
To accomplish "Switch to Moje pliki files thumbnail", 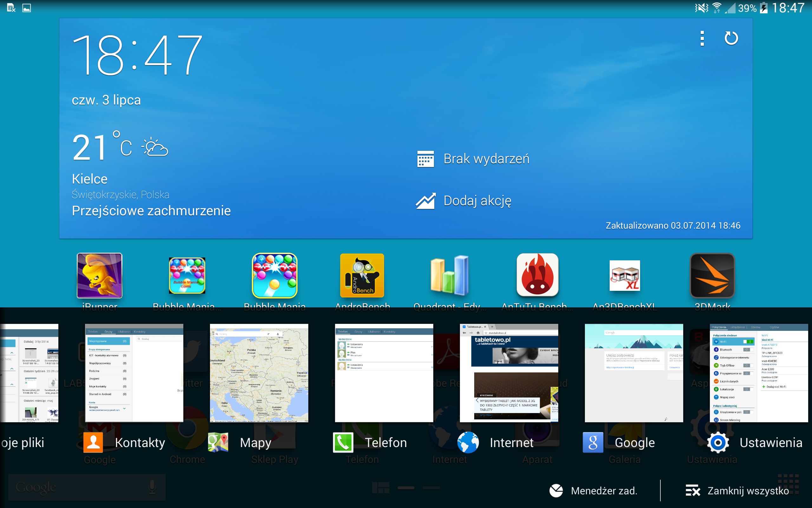I will 29,373.
